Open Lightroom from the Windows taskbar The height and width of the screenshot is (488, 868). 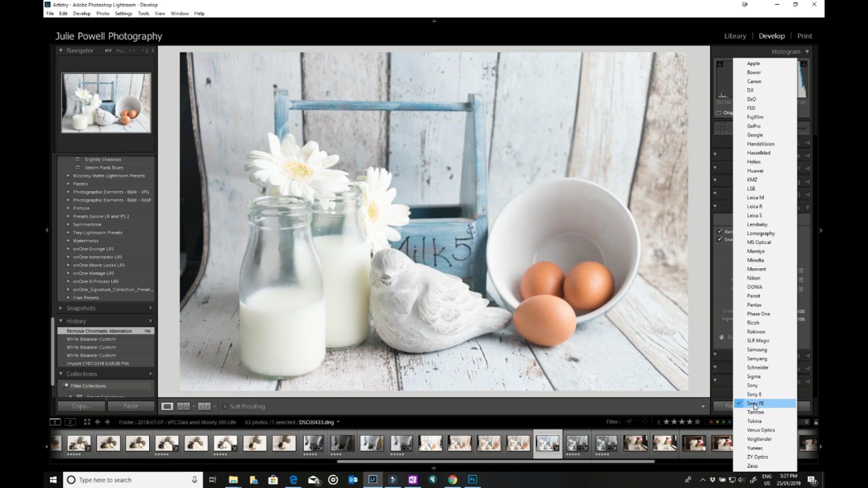click(373, 480)
